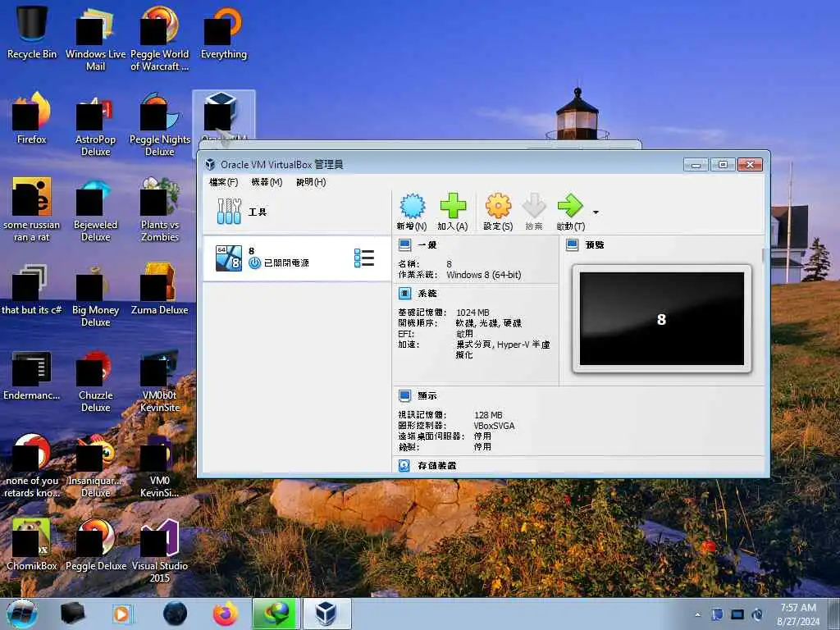Image resolution: width=840 pixels, height=630 pixels.
Task: Minimize the VirtualBox manager window
Action: coord(696,164)
